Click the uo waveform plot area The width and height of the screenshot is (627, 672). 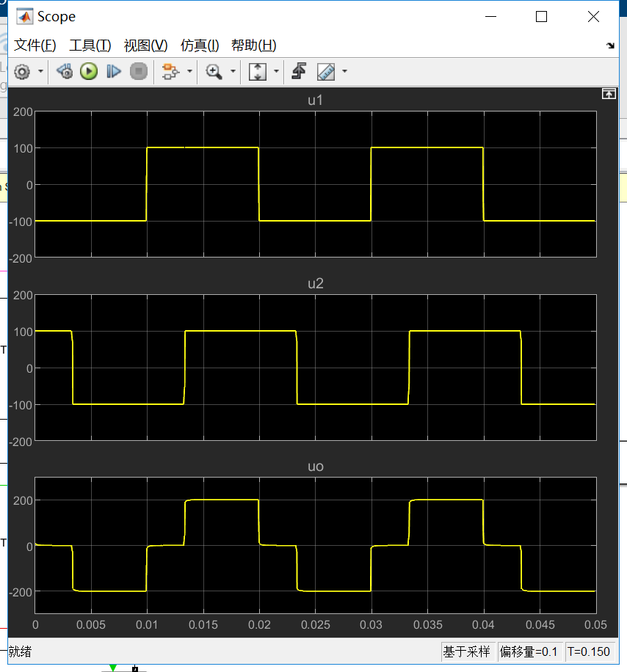tap(316, 545)
